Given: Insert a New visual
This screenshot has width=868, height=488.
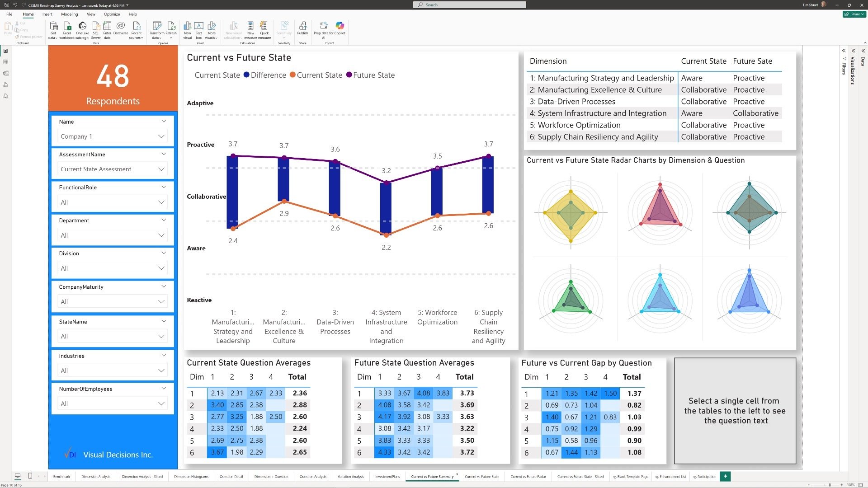Looking at the screenshot, I should coord(187,26).
